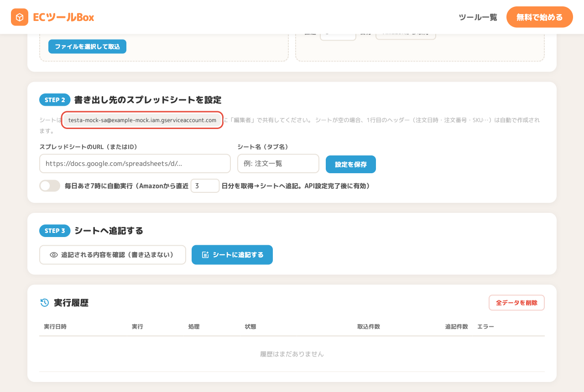Click the 無料で始める button
The width and height of the screenshot is (584, 392).
tap(539, 17)
